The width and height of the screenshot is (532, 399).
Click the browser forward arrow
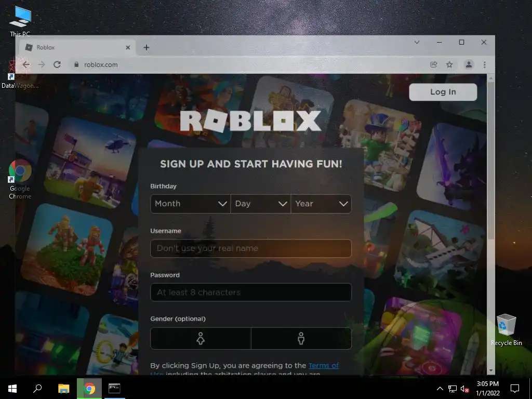[x=42, y=64]
